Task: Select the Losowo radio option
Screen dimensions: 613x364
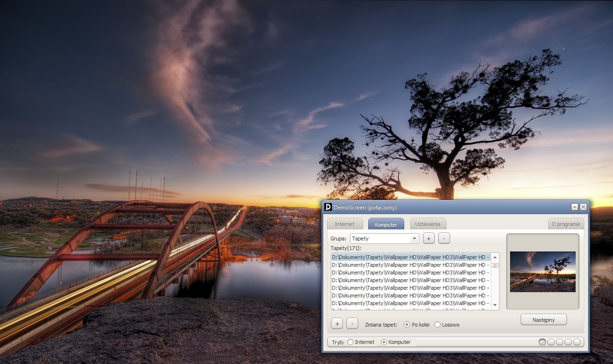Action: (x=437, y=325)
